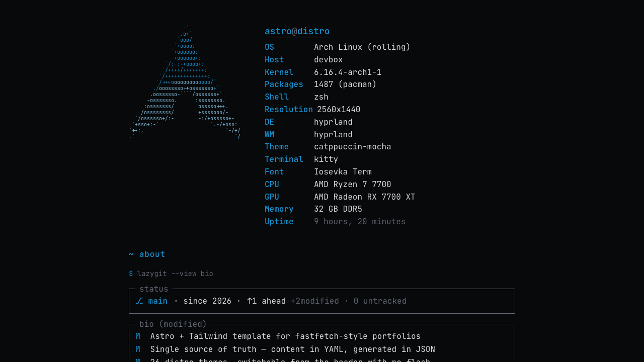Click the git branch icon beside main
The image size is (644, 362).
coord(139,301)
